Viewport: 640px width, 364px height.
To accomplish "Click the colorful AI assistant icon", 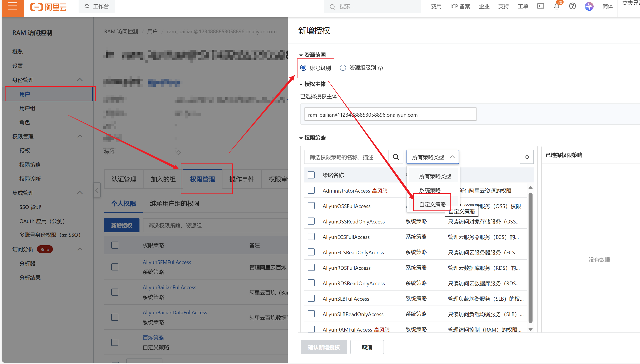I will [x=589, y=6].
